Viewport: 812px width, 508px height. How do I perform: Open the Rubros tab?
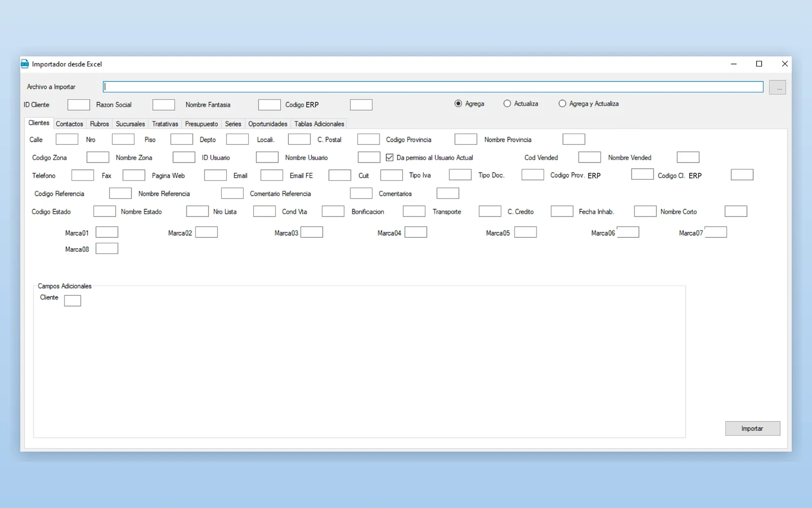[99, 124]
